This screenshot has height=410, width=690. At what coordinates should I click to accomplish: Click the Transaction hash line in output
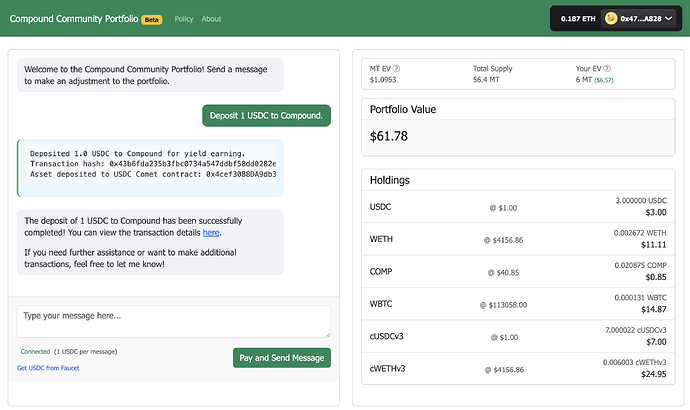coord(153,164)
